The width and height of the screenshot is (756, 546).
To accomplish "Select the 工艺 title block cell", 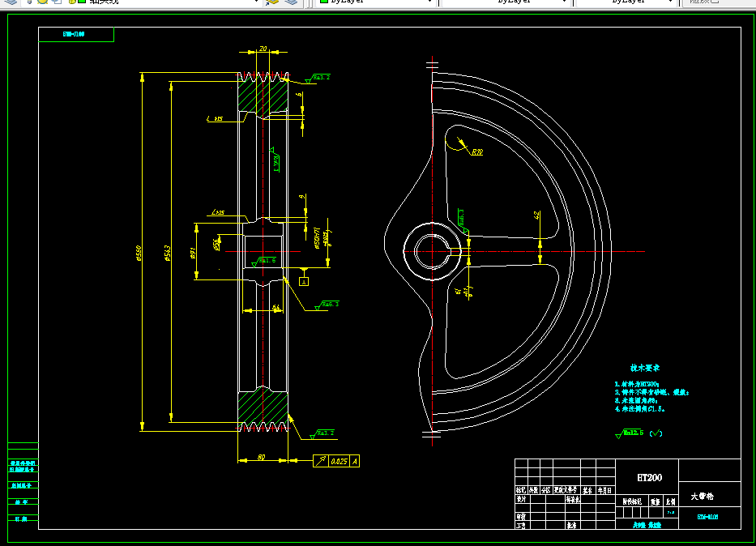I will (x=521, y=525).
